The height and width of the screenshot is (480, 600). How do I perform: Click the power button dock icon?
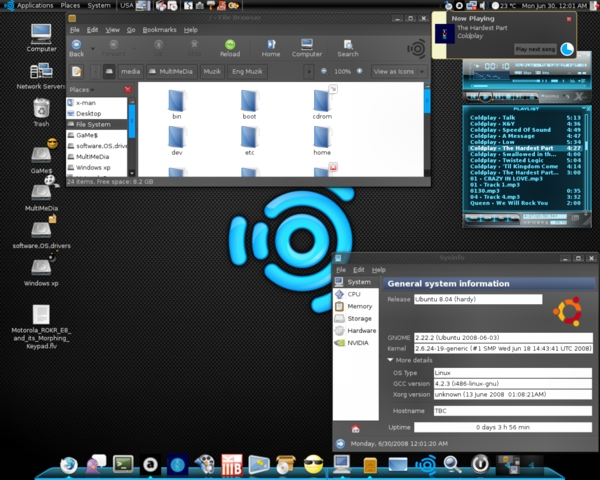pyautogui.click(x=480, y=464)
